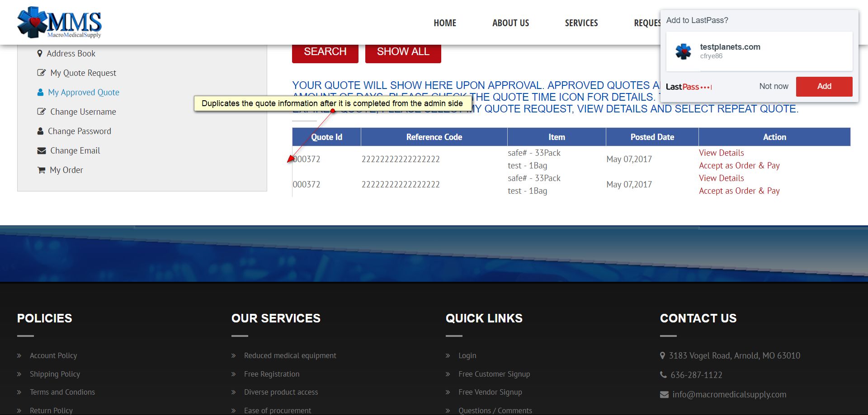Click the chevron beside Diverse product access

(233, 392)
